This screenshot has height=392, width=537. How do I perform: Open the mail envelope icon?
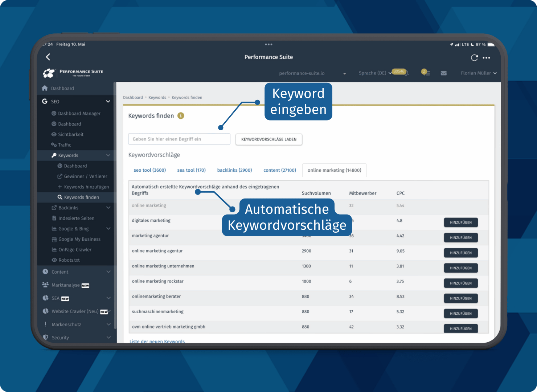pyautogui.click(x=443, y=73)
